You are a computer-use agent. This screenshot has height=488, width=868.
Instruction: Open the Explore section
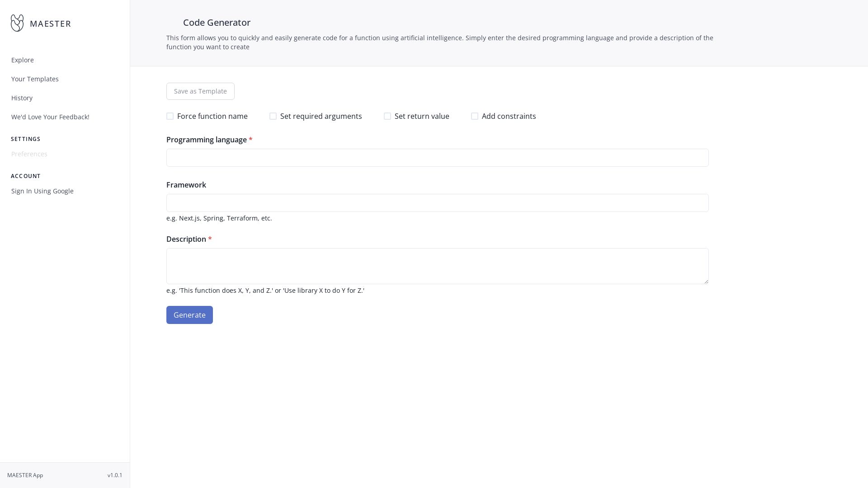22,60
